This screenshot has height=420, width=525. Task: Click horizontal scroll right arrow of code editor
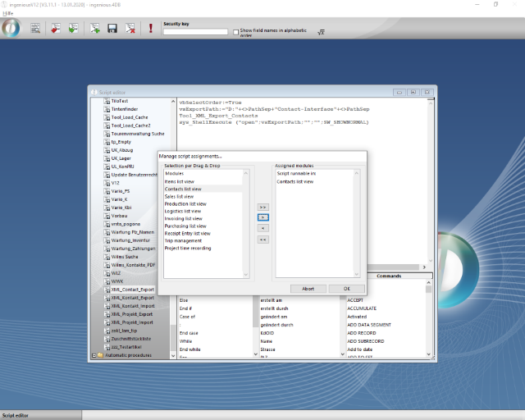pyautogui.click(x=424, y=267)
